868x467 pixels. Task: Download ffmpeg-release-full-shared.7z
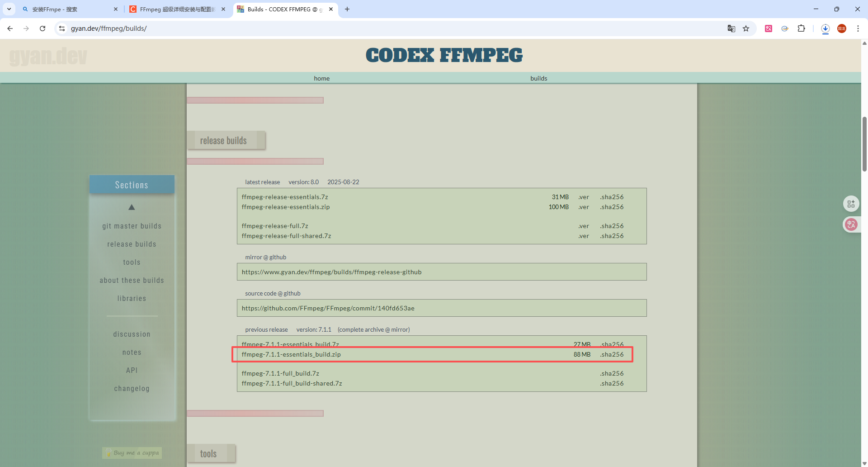tap(286, 236)
